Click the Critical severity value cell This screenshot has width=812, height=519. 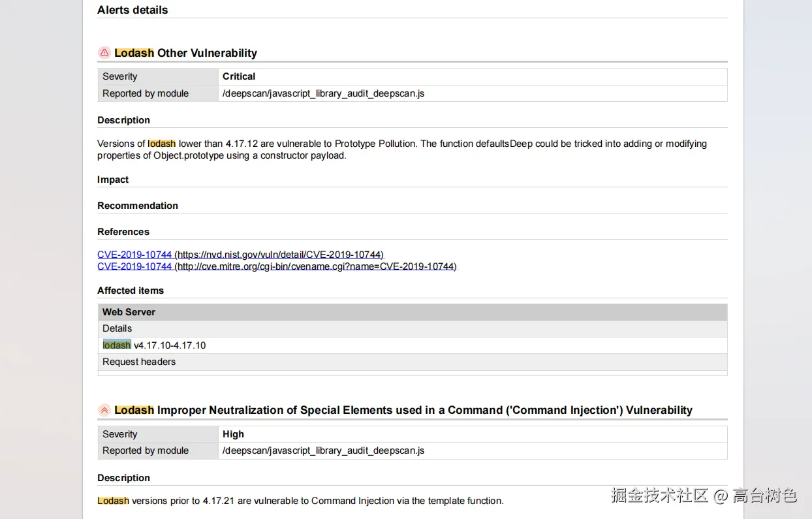click(239, 76)
